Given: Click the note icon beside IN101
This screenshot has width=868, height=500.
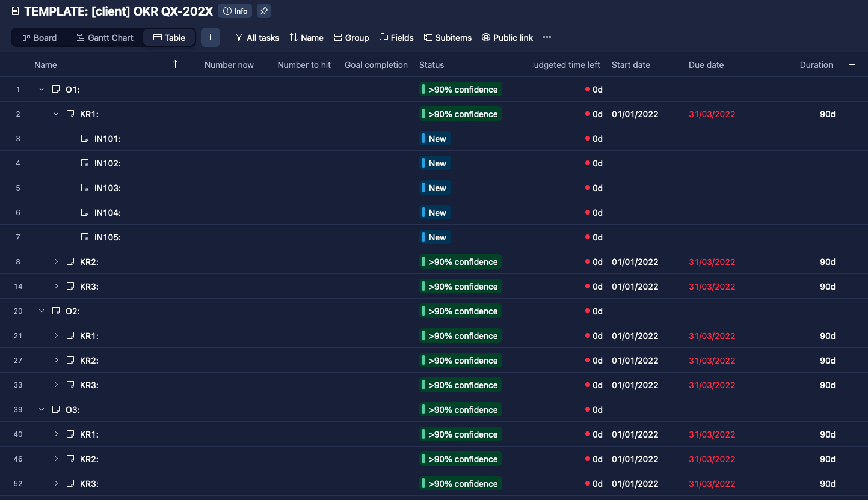Looking at the screenshot, I should pos(85,139).
